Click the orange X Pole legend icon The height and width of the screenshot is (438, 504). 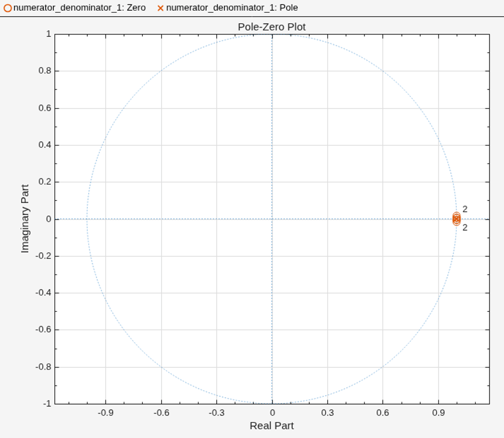click(x=161, y=8)
